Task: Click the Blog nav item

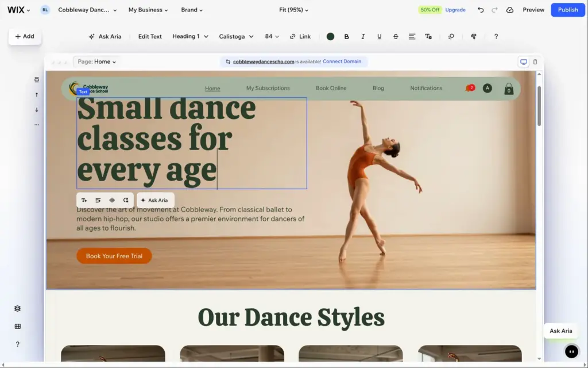Action: click(x=378, y=88)
